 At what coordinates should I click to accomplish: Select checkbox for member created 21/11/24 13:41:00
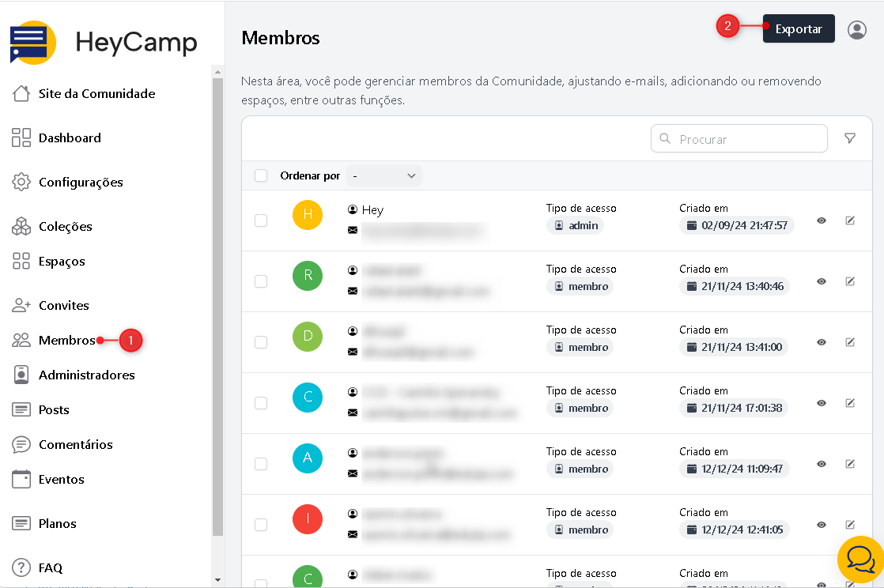(261, 342)
